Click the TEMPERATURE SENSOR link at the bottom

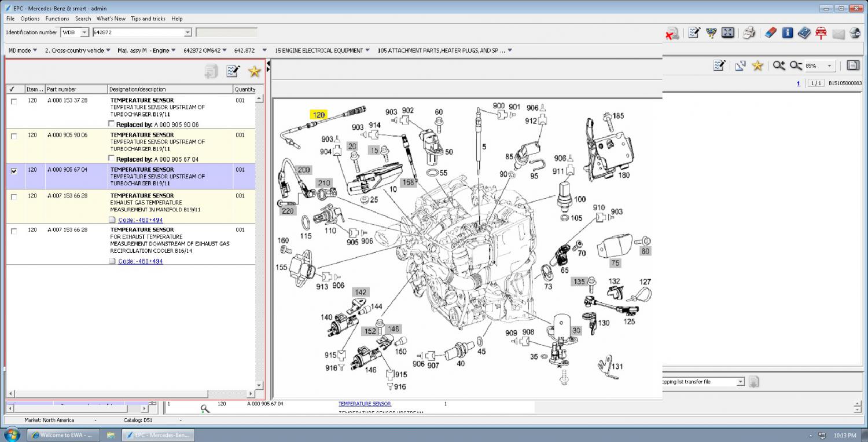tap(365, 404)
